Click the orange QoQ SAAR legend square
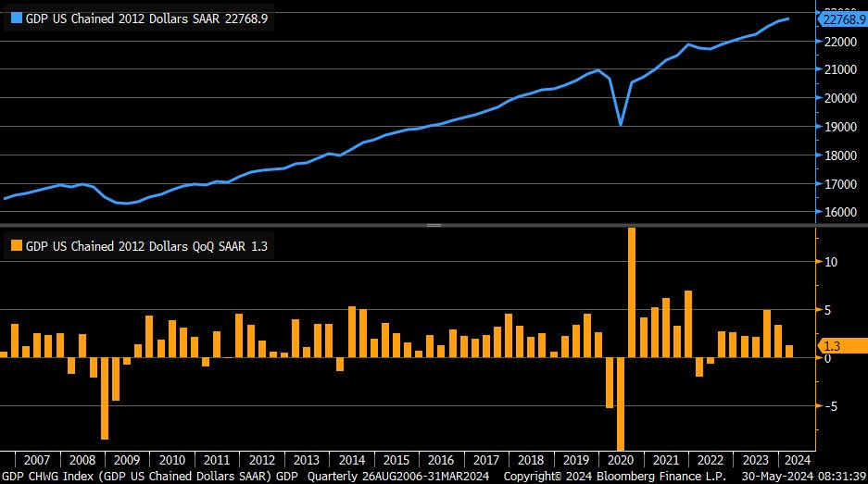Image resolution: width=868 pixels, height=484 pixels. tap(15, 246)
